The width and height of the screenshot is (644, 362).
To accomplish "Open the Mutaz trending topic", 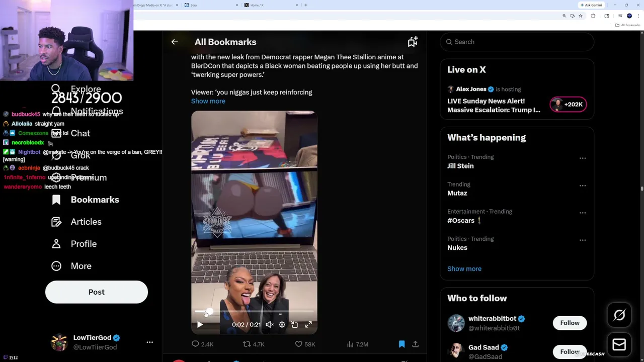I will [x=457, y=193].
